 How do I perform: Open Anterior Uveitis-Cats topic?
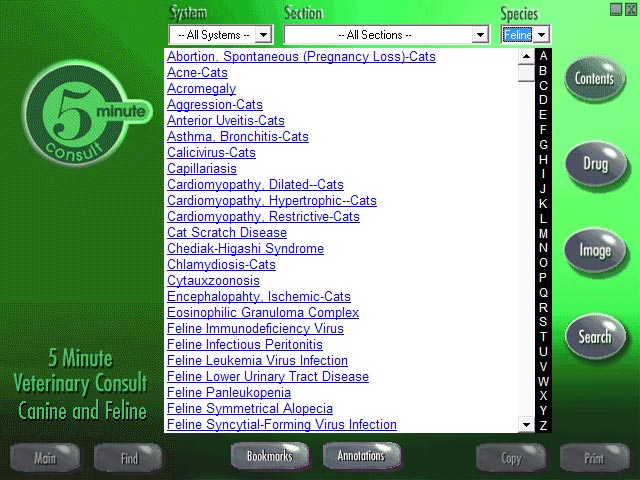[x=226, y=120]
